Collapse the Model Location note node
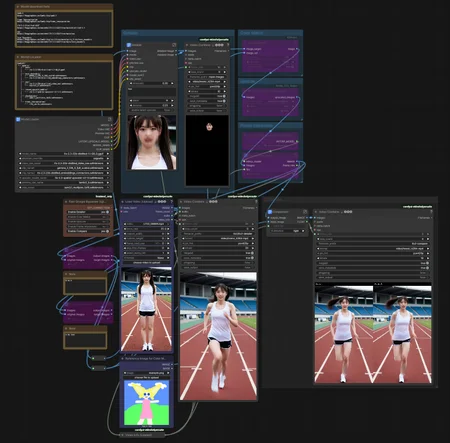 coord(18,57)
